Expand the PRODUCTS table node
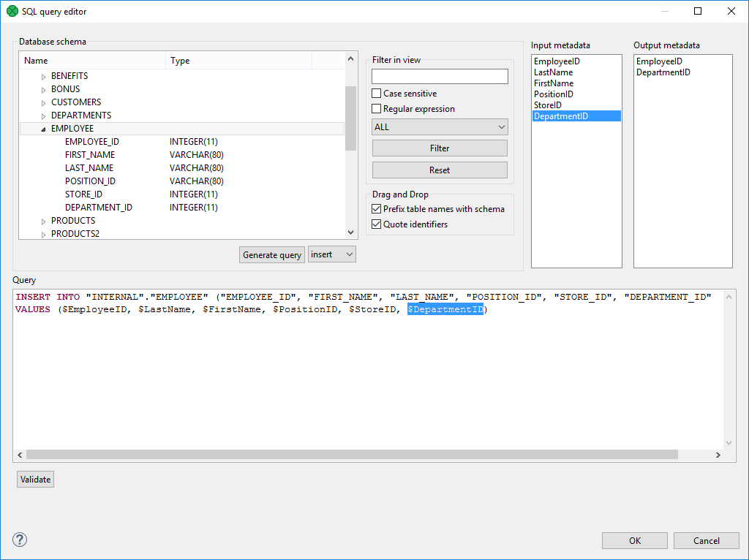Screen dimensions: 749x560 pyautogui.click(x=42, y=220)
